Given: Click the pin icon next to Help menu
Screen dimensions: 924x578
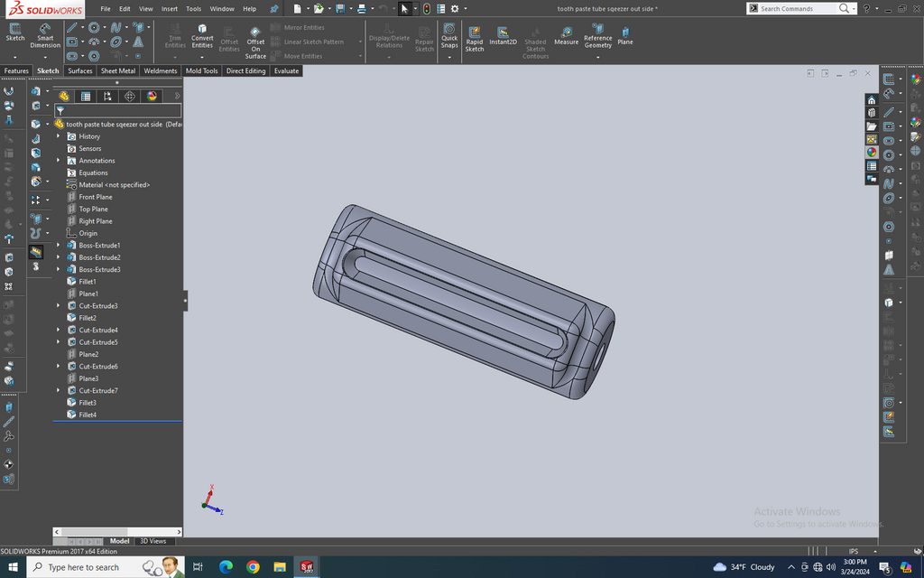Looking at the screenshot, I should pos(274,9).
